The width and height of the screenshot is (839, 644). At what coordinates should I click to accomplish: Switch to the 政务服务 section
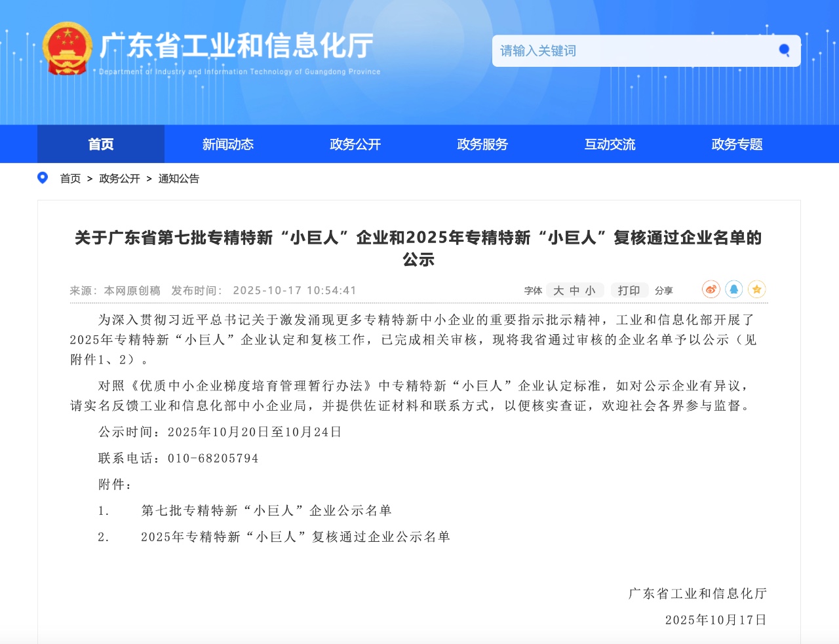(482, 144)
